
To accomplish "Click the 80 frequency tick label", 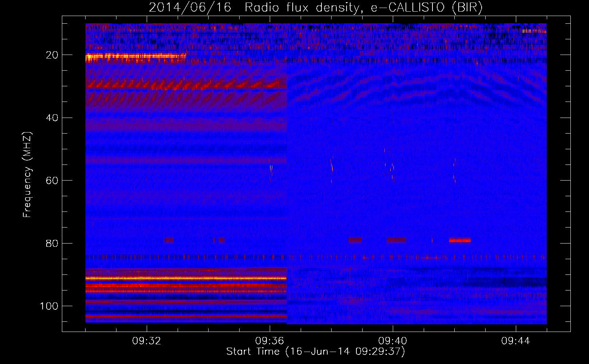I will point(52,243).
